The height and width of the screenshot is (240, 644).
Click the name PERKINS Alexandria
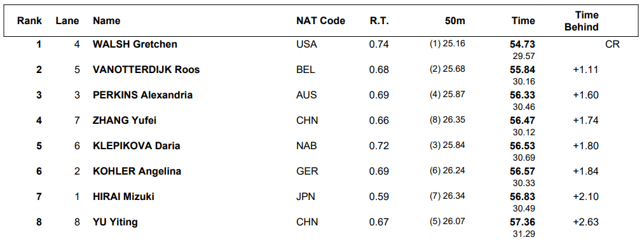click(x=143, y=95)
